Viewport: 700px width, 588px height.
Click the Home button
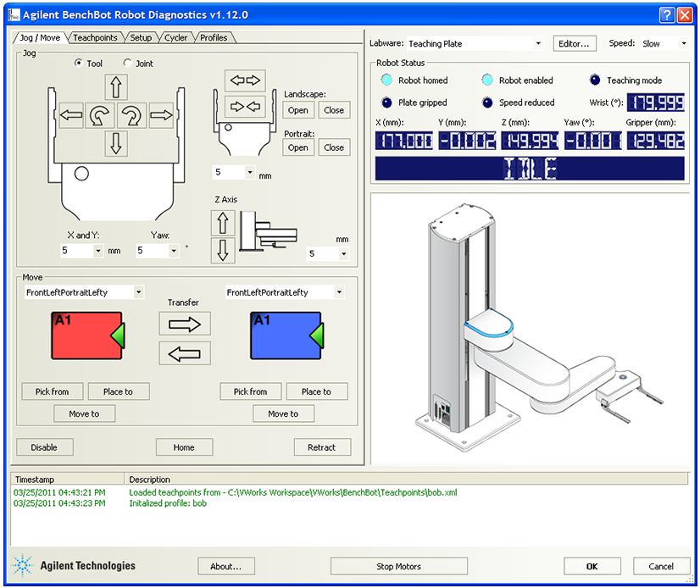(183, 447)
